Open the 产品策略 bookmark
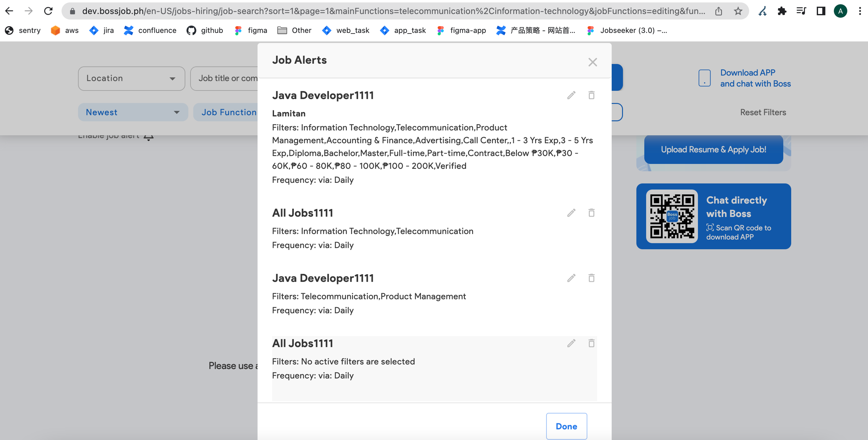868x440 pixels. pyautogui.click(x=536, y=30)
